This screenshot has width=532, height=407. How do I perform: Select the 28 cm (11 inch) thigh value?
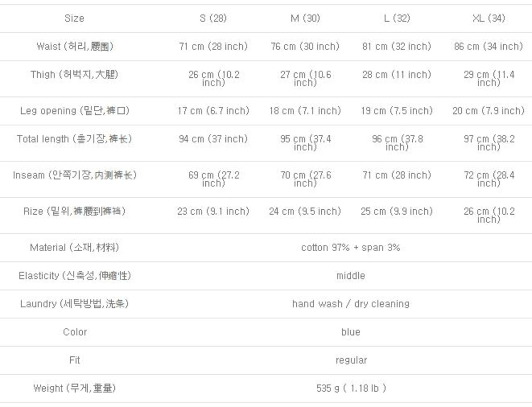(x=397, y=75)
